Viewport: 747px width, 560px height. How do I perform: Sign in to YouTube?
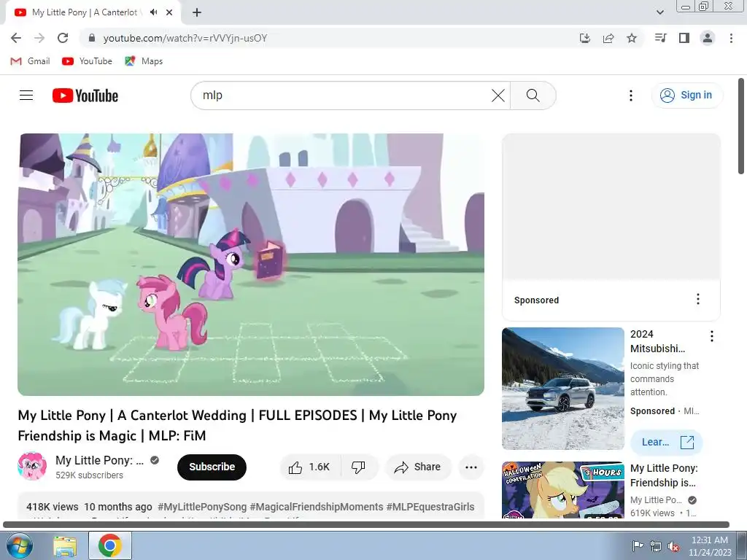686,96
